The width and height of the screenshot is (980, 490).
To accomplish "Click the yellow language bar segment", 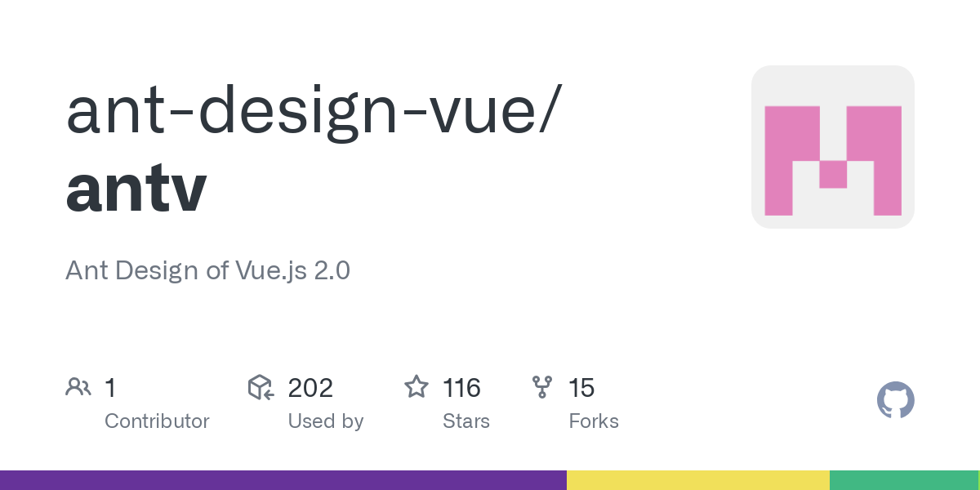I will coord(698,480).
